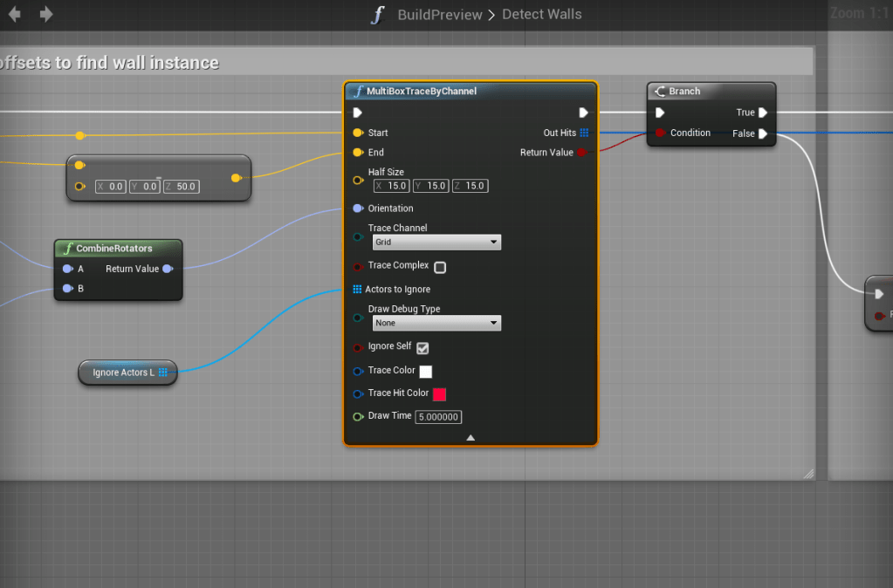Click the CombineRotators Return Value pin

coord(168,269)
